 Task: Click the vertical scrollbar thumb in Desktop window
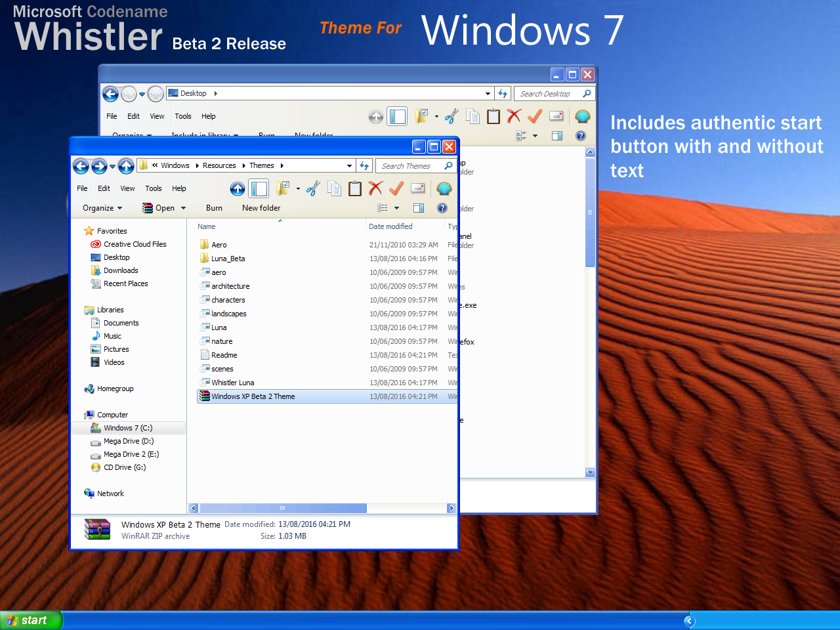590,212
